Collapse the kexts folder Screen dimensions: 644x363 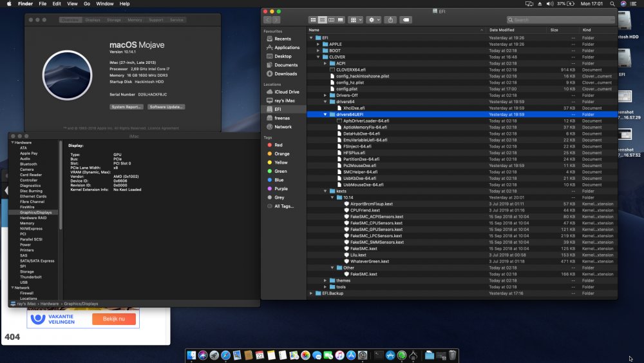point(325,191)
